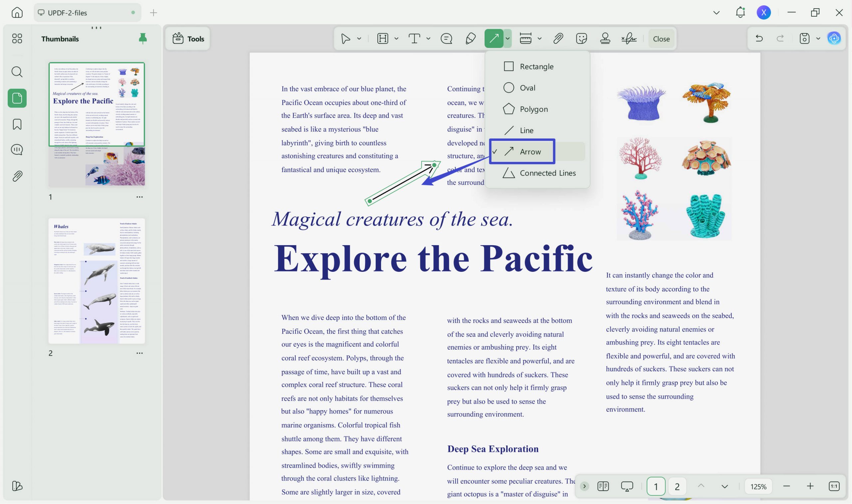This screenshot has width=852, height=504.
Task: Select the Measure ruler tool
Action: tap(526, 39)
